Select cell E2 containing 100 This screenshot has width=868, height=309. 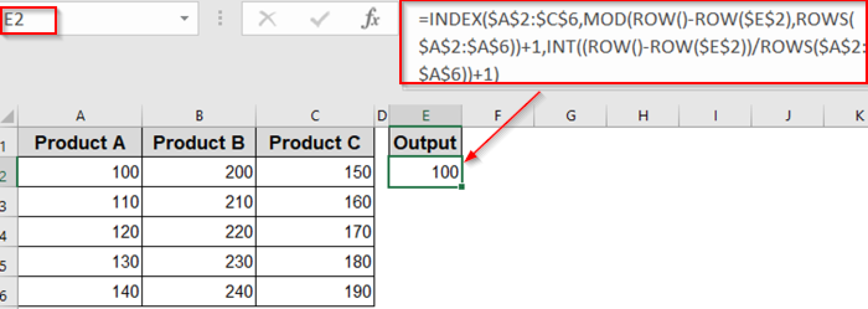(x=425, y=172)
